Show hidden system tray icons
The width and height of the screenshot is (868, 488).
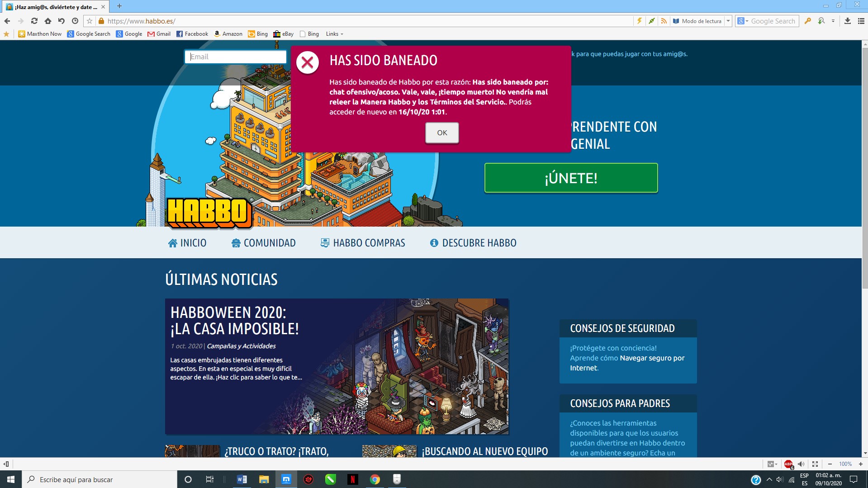tap(769, 479)
